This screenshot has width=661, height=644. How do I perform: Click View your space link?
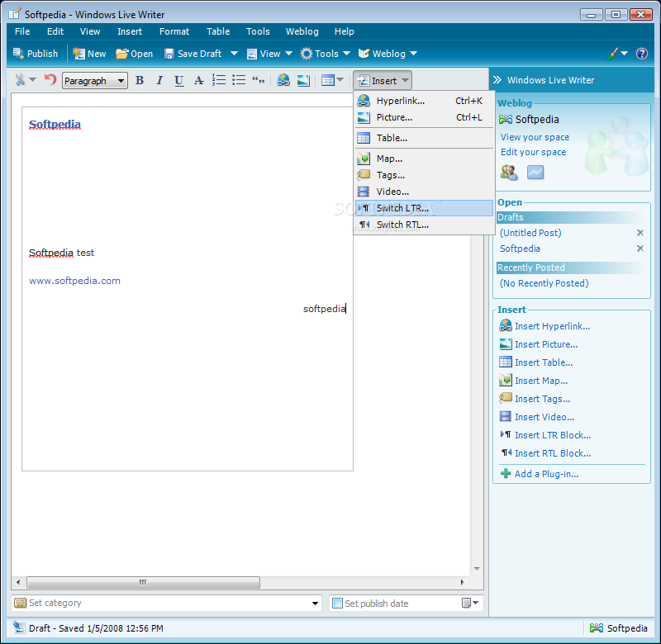coord(535,137)
